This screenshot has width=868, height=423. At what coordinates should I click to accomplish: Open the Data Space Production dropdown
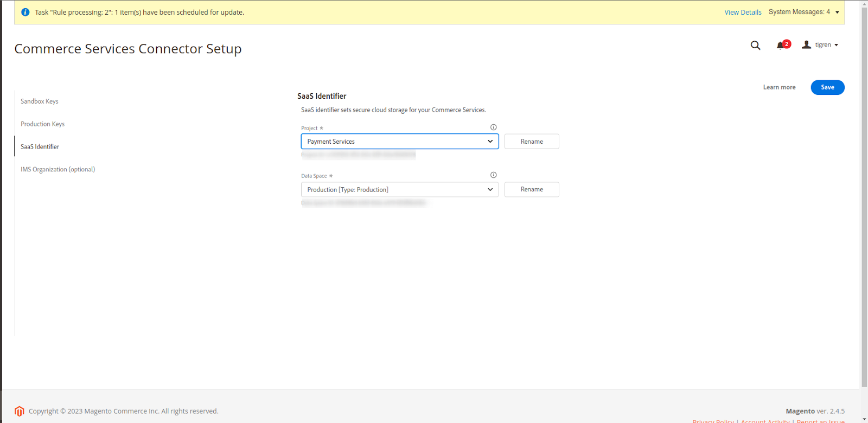[x=400, y=189]
